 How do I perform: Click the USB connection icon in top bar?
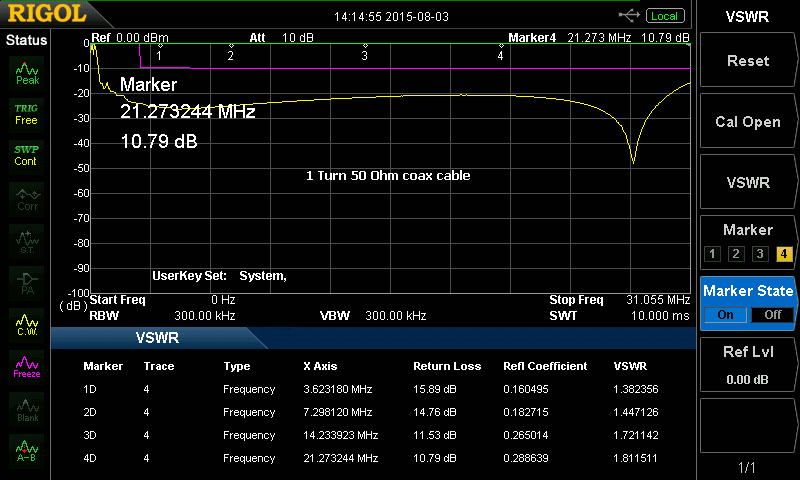tap(629, 15)
